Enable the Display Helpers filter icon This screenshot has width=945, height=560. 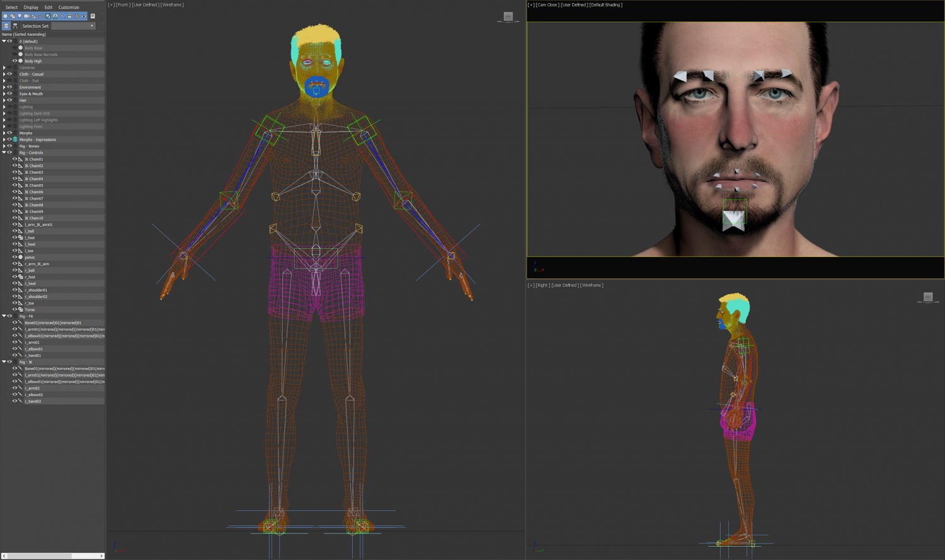(x=33, y=16)
